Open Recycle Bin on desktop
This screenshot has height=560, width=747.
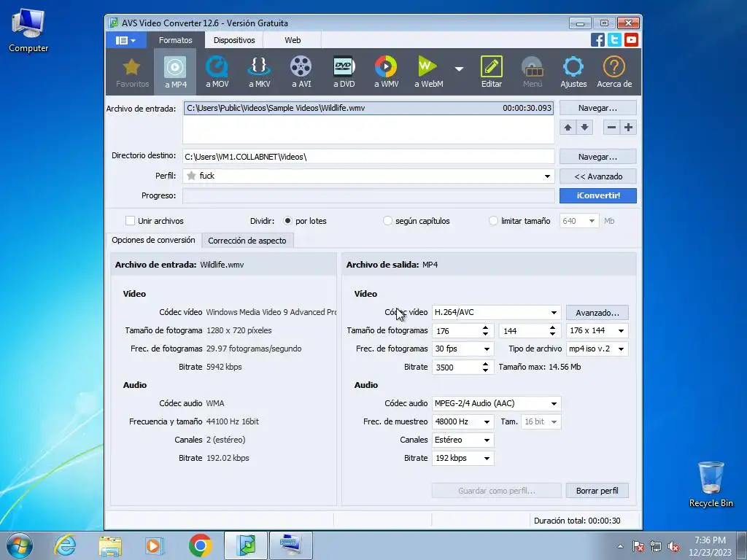(x=711, y=484)
